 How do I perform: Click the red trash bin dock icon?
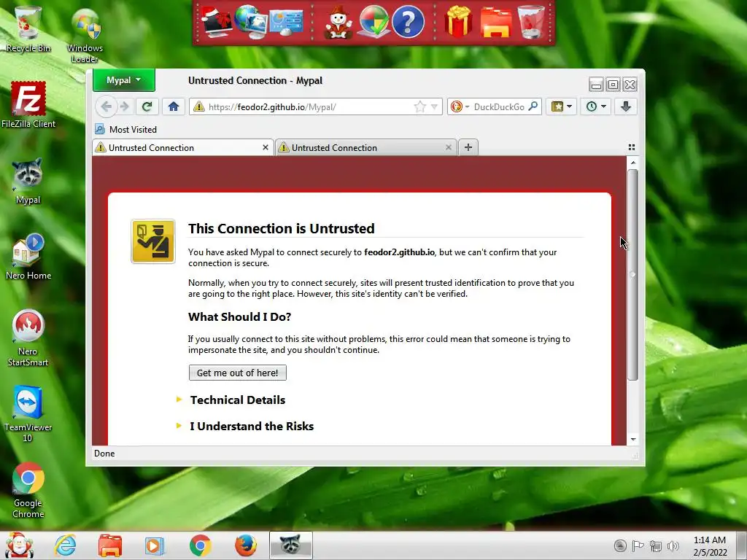(x=531, y=22)
